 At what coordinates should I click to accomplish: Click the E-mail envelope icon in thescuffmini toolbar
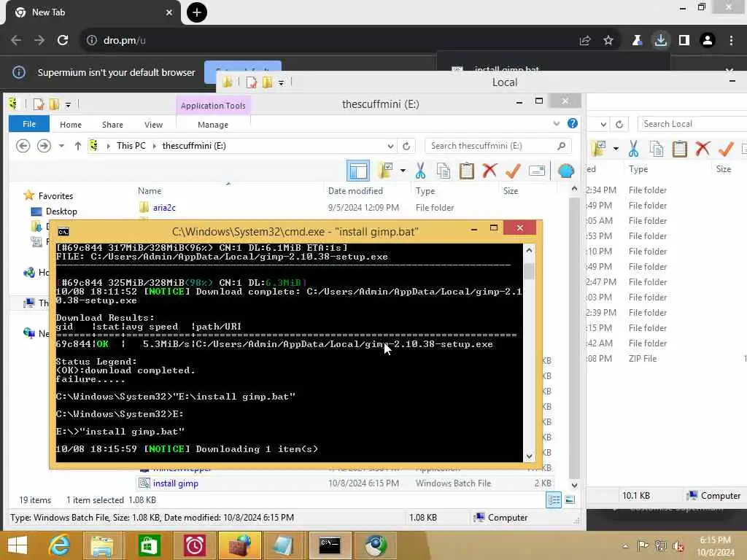tap(537, 171)
